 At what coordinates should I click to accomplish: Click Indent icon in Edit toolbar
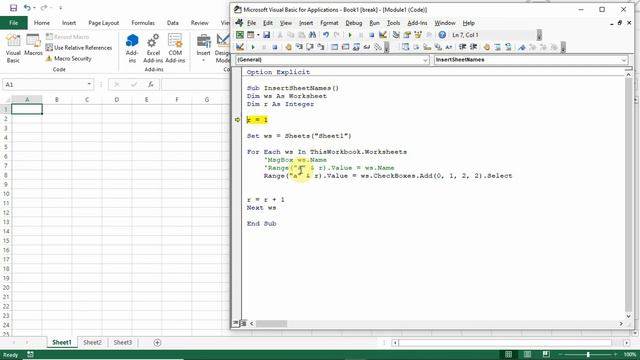tap(462, 47)
